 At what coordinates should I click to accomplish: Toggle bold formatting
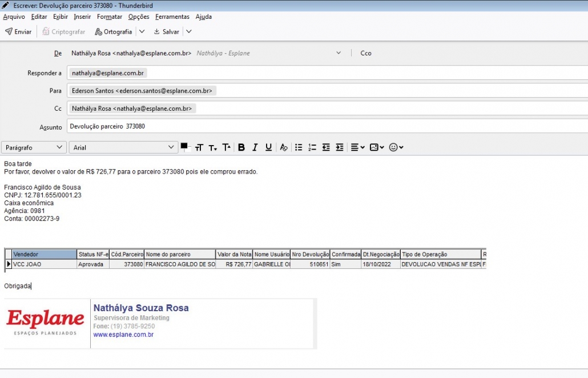point(241,147)
